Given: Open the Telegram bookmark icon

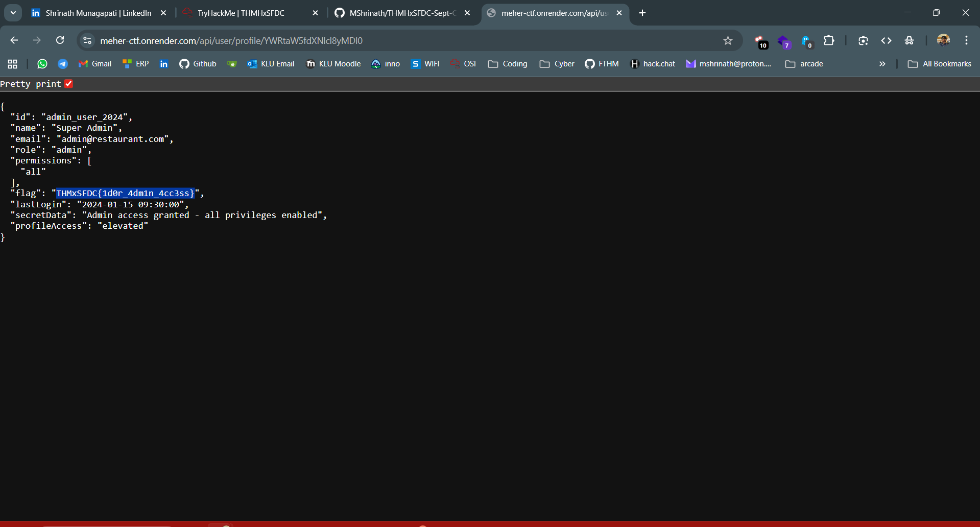Looking at the screenshot, I should [63, 64].
